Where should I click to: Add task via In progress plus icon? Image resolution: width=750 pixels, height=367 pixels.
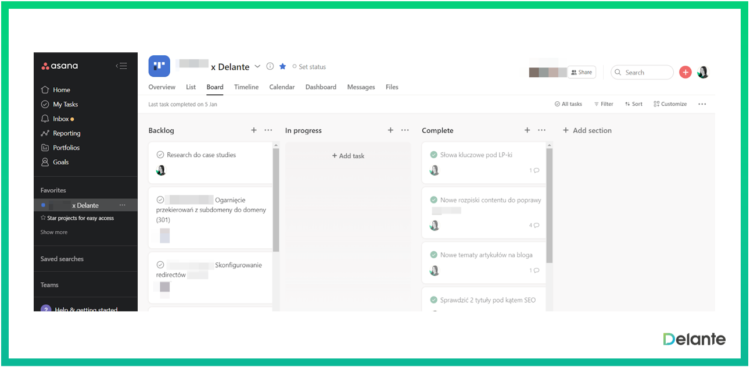click(x=390, y=130)
